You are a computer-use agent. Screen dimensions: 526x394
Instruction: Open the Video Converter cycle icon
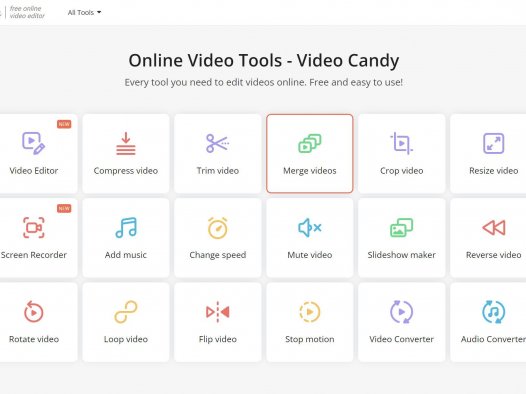point(402,312)
